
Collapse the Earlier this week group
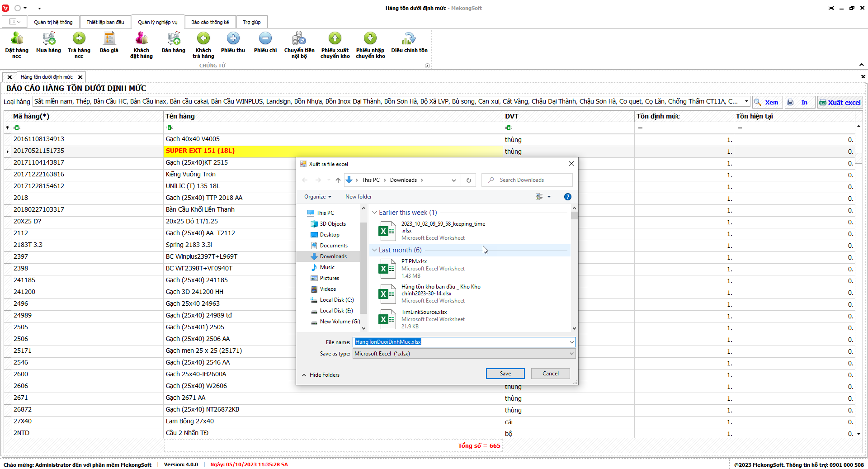point(374,213)
